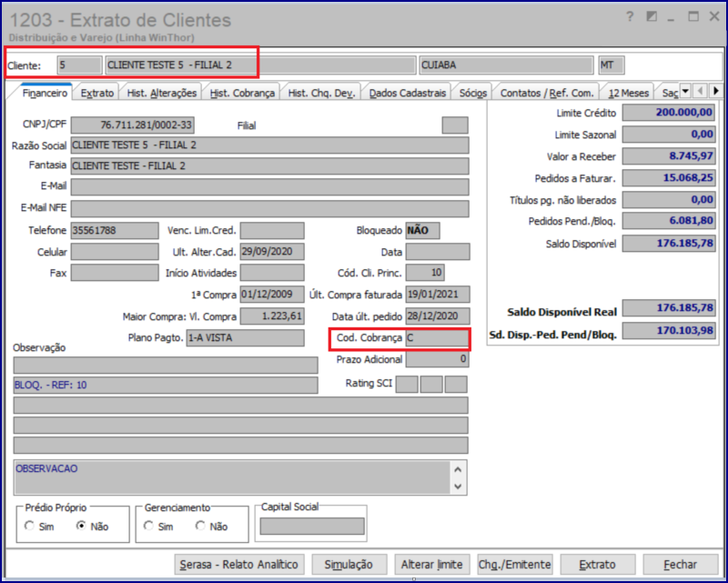Open the Hist. Cobrança tab
This screenshot has height=583, width=728.
pos(242,93)
